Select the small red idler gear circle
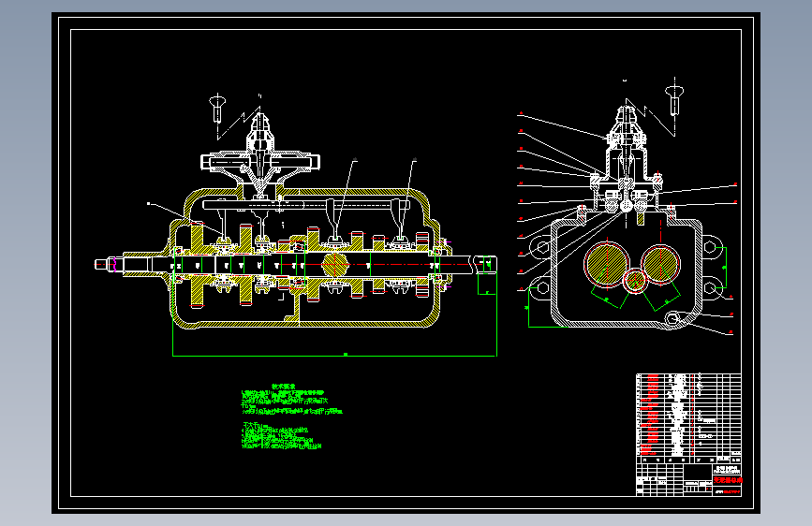 [635, 281]
